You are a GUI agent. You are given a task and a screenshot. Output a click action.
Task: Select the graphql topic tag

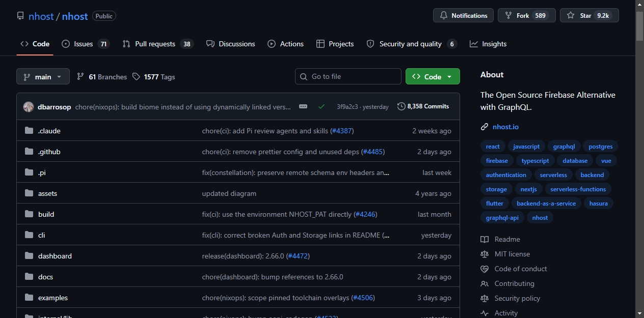pos(564,147)
